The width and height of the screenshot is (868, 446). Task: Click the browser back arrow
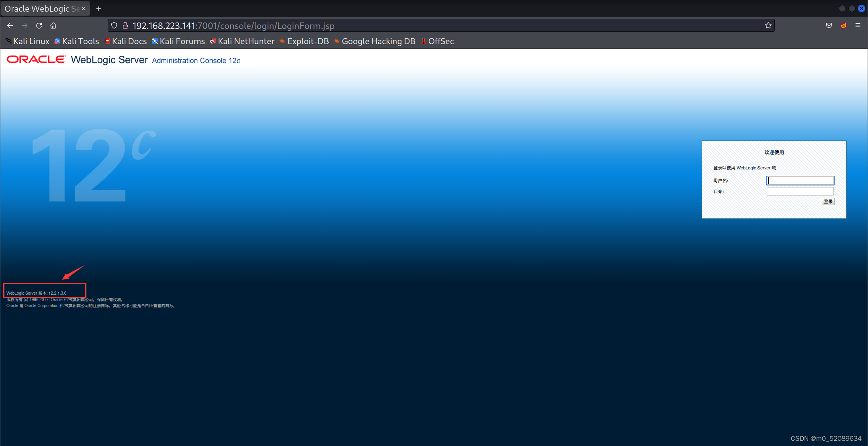tap(10, 26)
